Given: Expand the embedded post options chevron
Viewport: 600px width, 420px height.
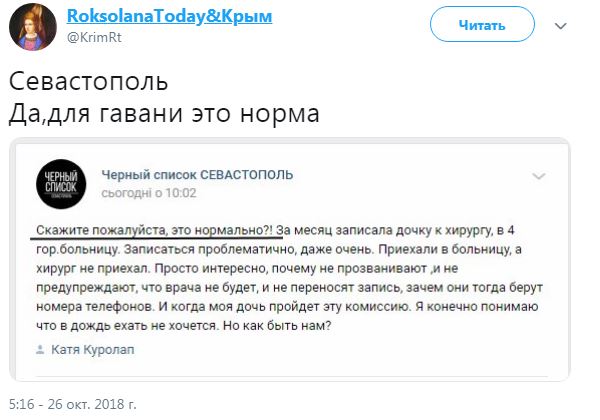Looking at the screenshot, I should point(539,176).
